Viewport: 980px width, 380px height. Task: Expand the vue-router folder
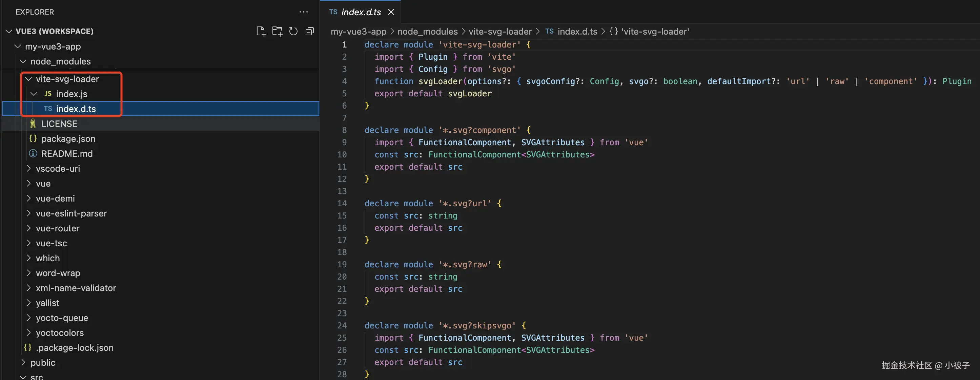(x=58, y=228)
